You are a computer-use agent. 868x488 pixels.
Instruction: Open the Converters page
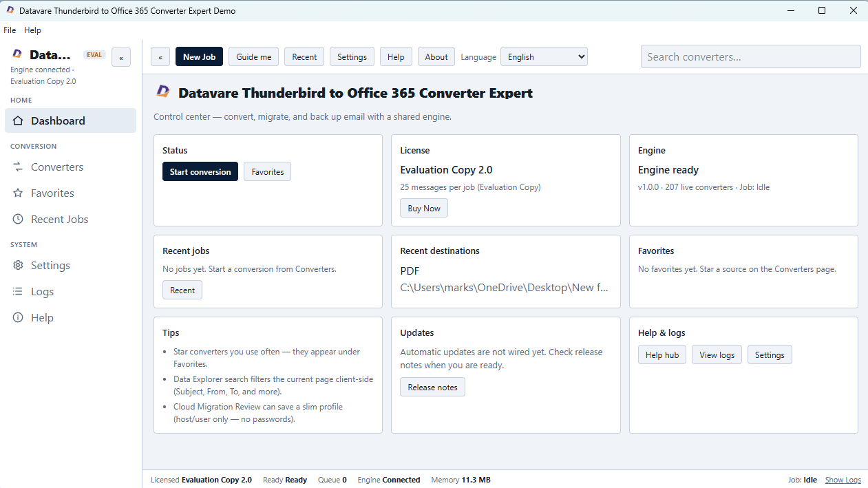point(70,167)
